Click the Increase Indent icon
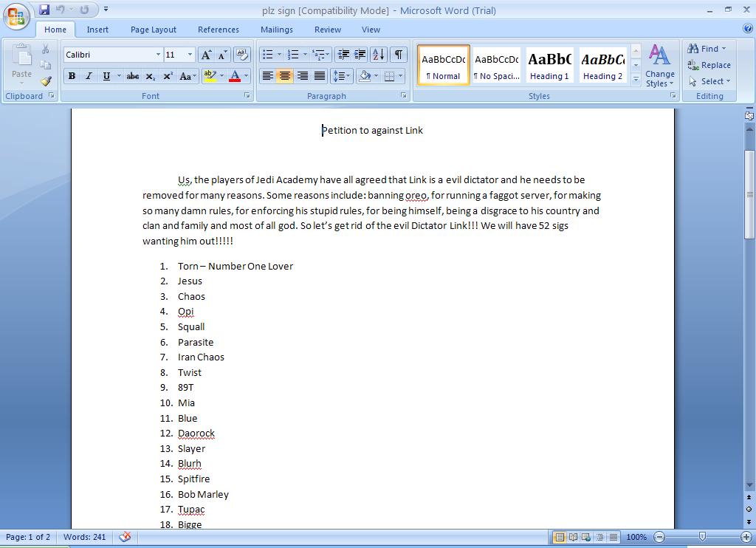The height and width of the screenshot is (548, 756). coord(360,55)
